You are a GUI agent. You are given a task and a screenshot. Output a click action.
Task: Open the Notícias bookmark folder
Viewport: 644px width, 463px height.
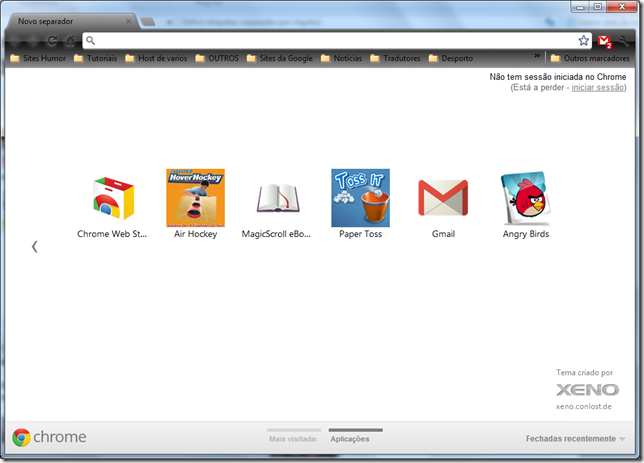342,58
